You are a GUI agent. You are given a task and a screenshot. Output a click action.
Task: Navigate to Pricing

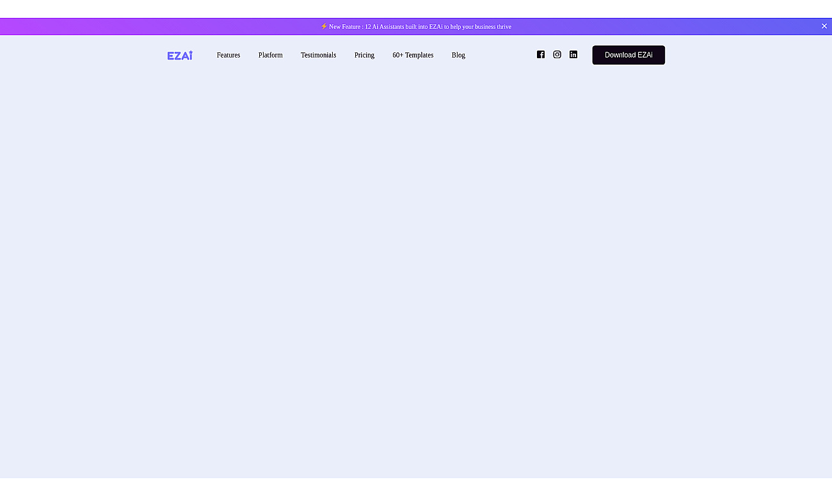click(x=364, y=55)
